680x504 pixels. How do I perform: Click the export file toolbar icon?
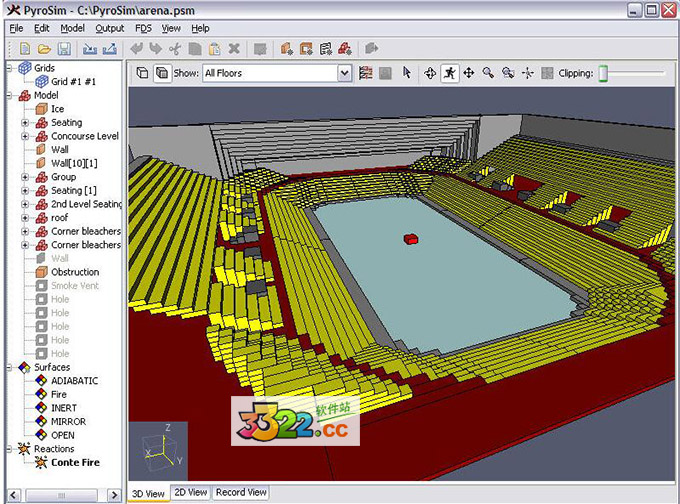[x=110, y=49]
